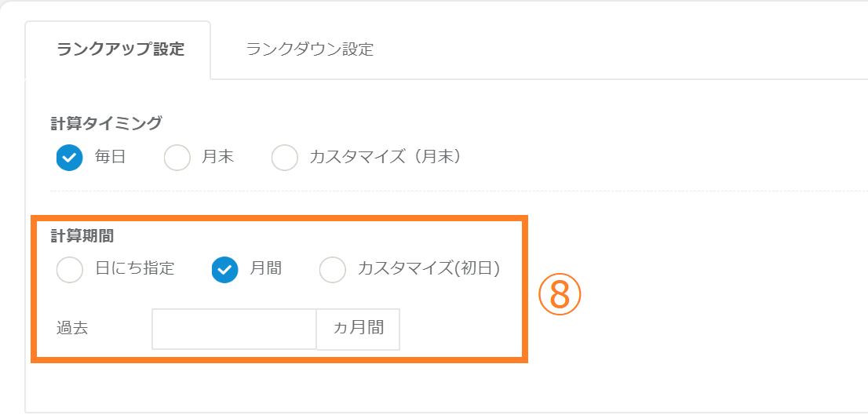Screen dimensions: 868x415
Task: Click the 毎日 option label text
Action: pyautogui.click(x=111, y=157)
